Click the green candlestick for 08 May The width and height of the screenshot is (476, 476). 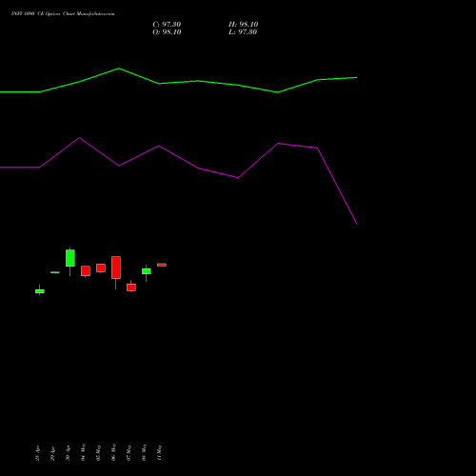(147, 271)
